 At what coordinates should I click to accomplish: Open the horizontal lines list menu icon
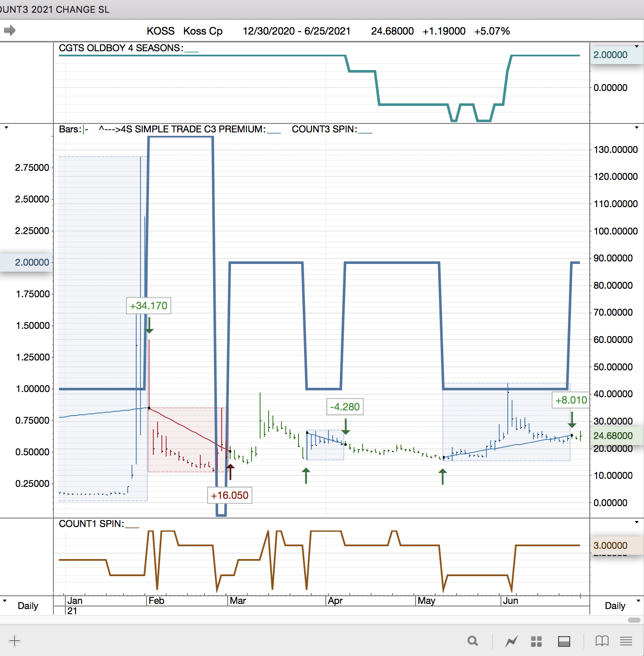tap(626, 641)
